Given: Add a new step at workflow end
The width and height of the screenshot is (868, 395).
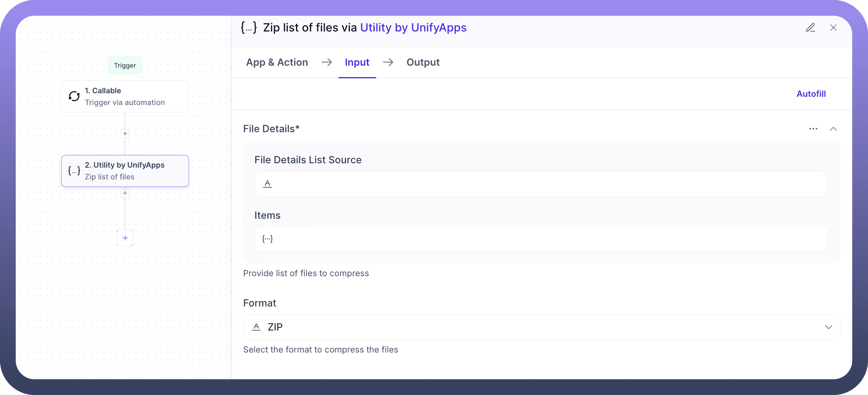Looking at the screenshot, I should pyautogui.click(x=125, y=238).
